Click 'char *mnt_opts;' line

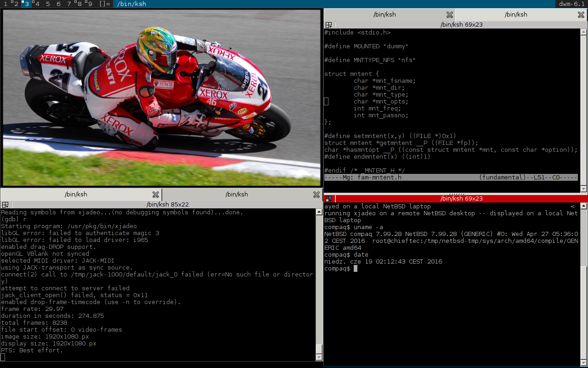click(381, 101)
